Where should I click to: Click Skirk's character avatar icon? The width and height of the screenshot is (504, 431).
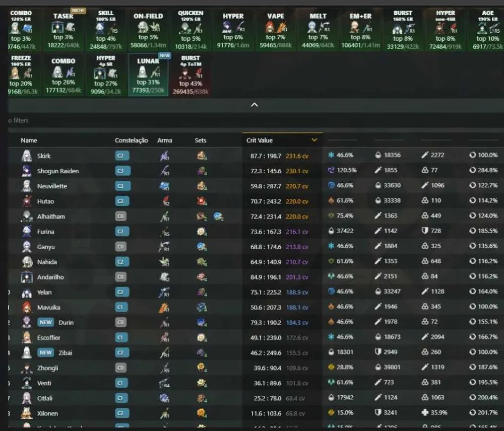click(27, 156)
